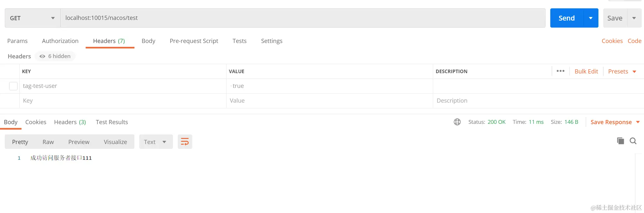
Task: Click the request URL input field
Action: point(303,18)
